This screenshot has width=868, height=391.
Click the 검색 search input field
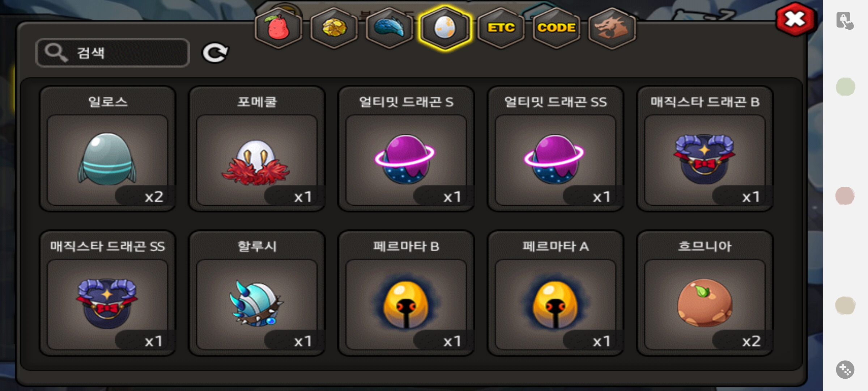112,53
